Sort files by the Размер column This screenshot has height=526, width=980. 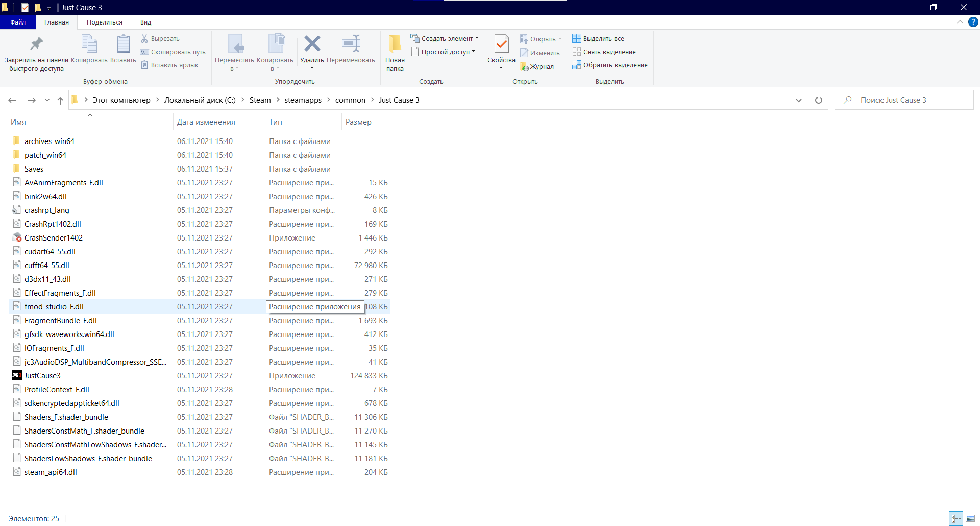[x=367, y=122]
